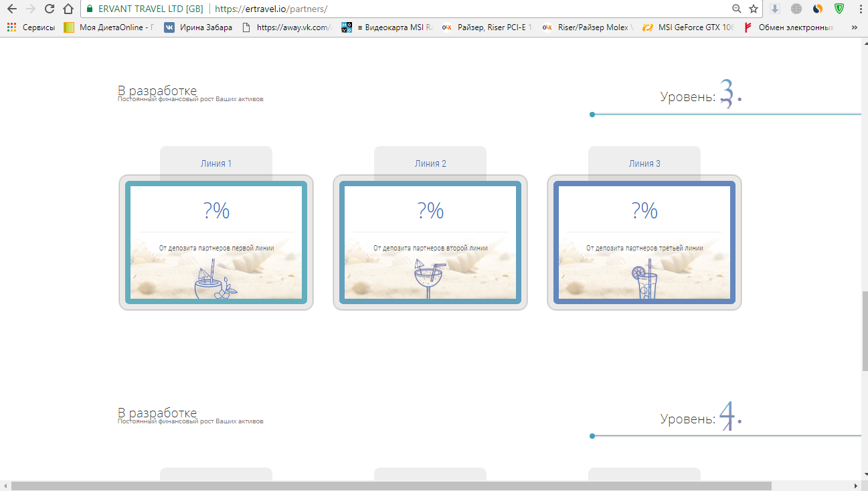868x491 pixels.
Task: Select the Линия 3 tab on level 3
Action: point(644,163)
